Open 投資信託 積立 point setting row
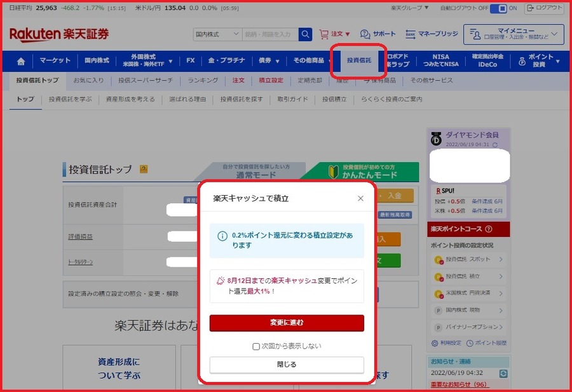 (x=468, y=276)
